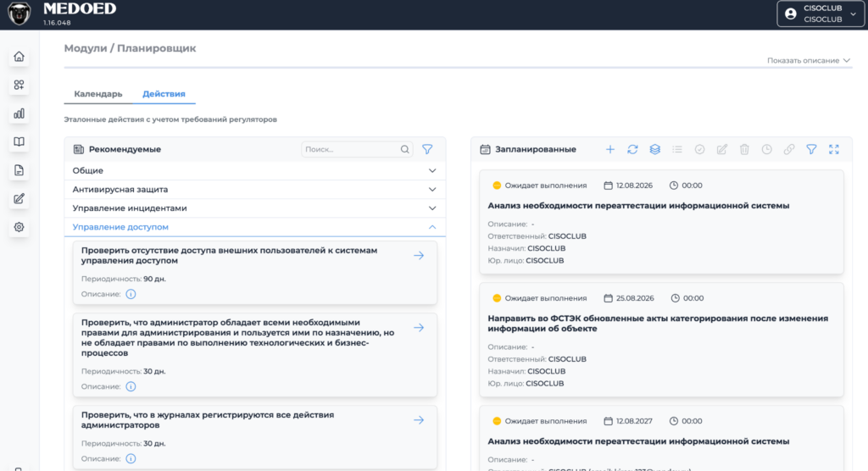Image resolution: width=868 pixels, height=471 pixels.
Task: Open settings gear in sidebar
Action: [19, 227]
